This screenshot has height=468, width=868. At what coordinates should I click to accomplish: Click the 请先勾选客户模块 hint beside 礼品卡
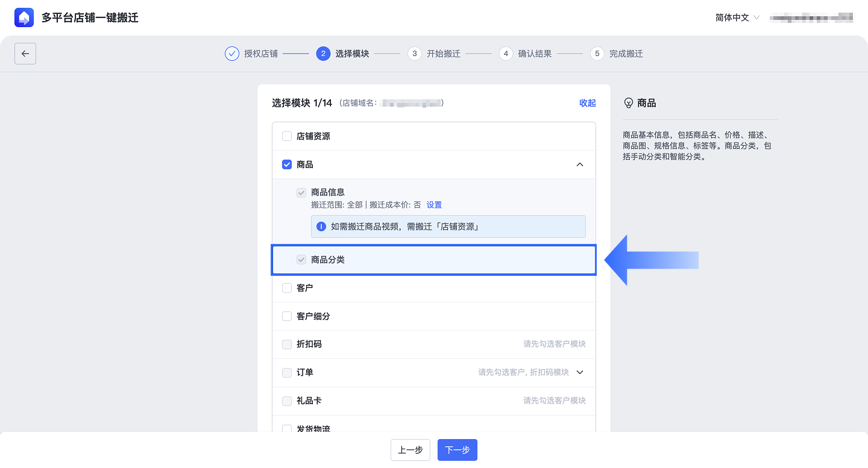coord(555,401)
